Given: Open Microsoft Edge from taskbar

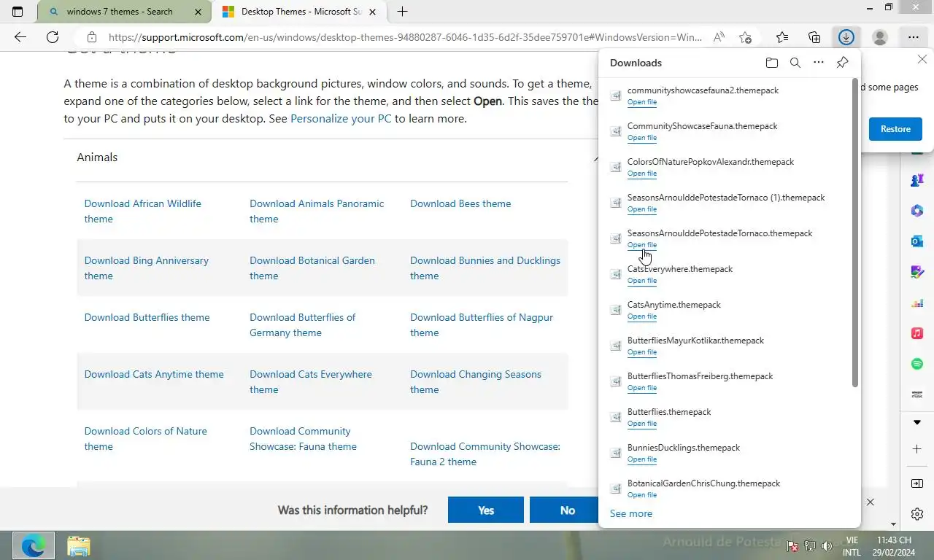Looking at the screenshot, I should (33, 546).
